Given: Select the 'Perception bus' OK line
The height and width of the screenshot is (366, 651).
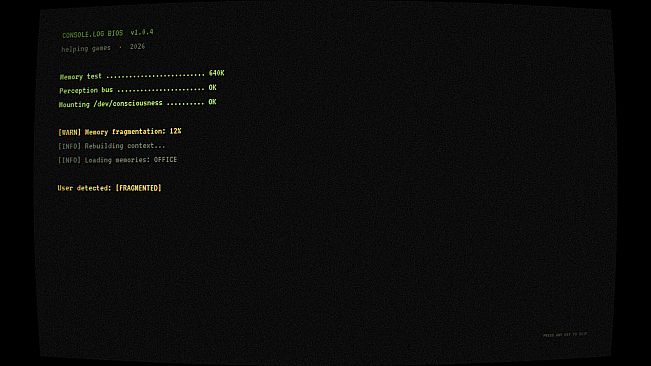Looking at the screenshot, I should coord(138,89).
